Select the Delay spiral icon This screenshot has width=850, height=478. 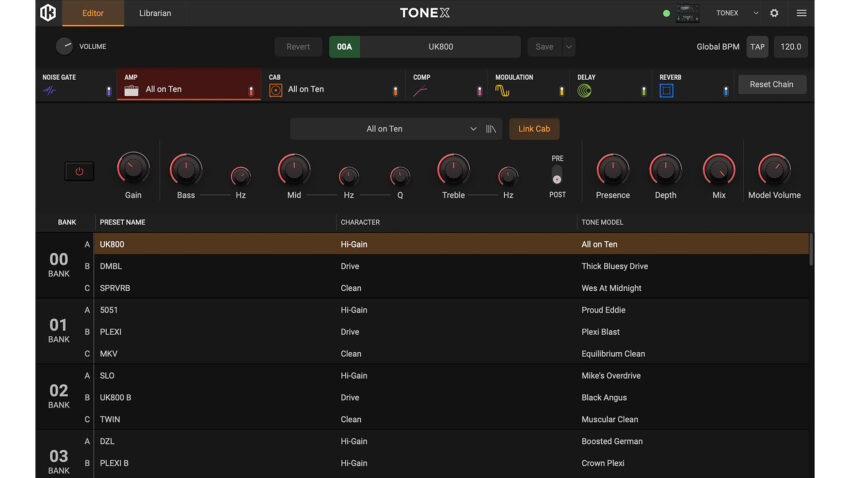(x=584, y=91)
